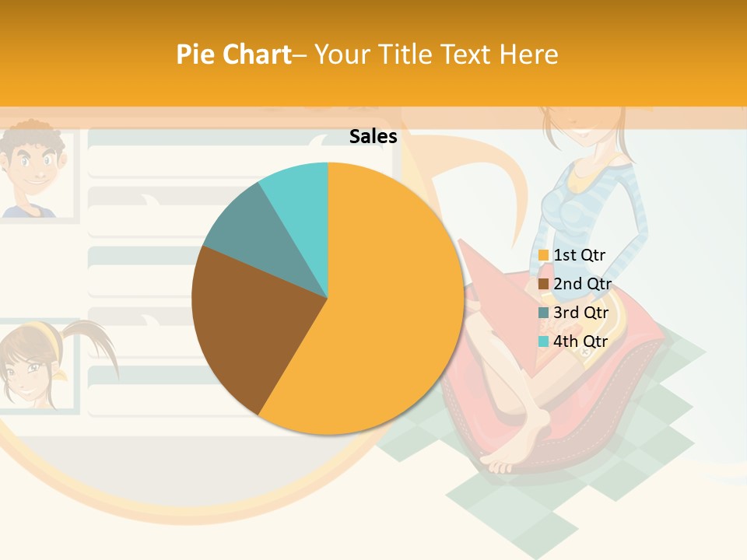This screenshot has width=747, height=560.
Task: Pick the cyan 4th Qtr legend swatch
Action: [543, 341]
